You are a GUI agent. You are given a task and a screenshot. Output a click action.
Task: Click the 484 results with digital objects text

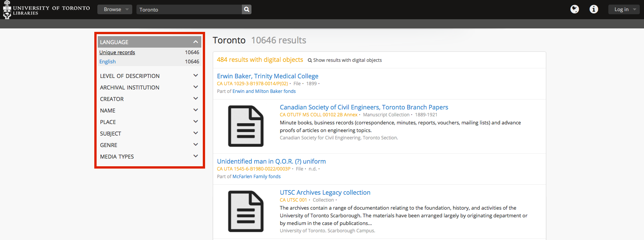pyautogui.click(x=260, y=60)
